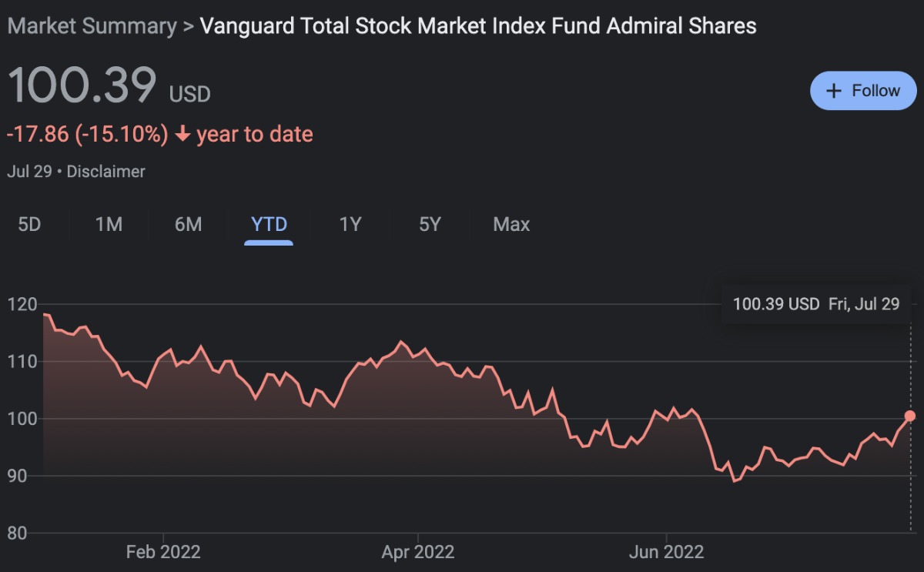Select the Max time range

coord(511,224)
